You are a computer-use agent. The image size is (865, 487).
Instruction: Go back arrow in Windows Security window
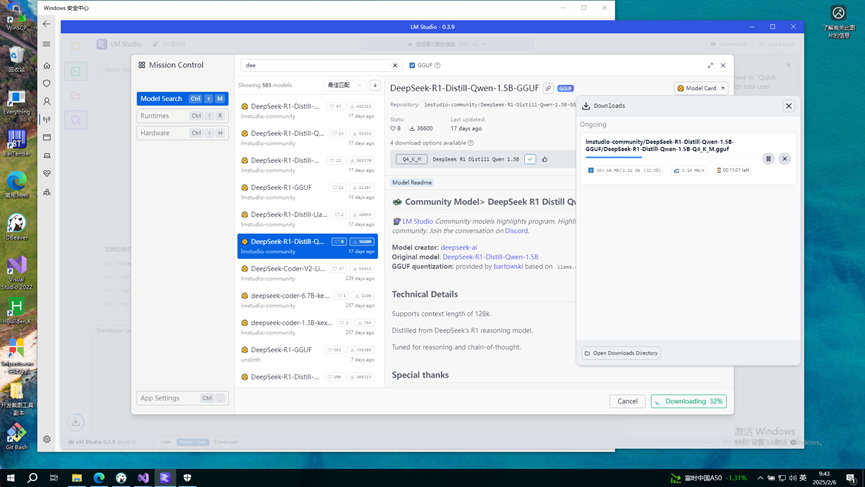tap(46, 24)
